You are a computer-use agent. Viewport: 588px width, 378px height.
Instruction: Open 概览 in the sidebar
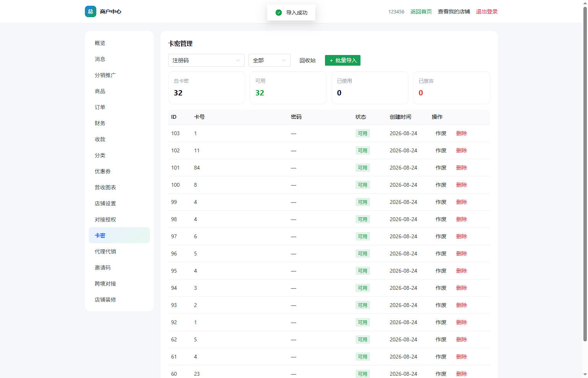(x=119, y=43)
